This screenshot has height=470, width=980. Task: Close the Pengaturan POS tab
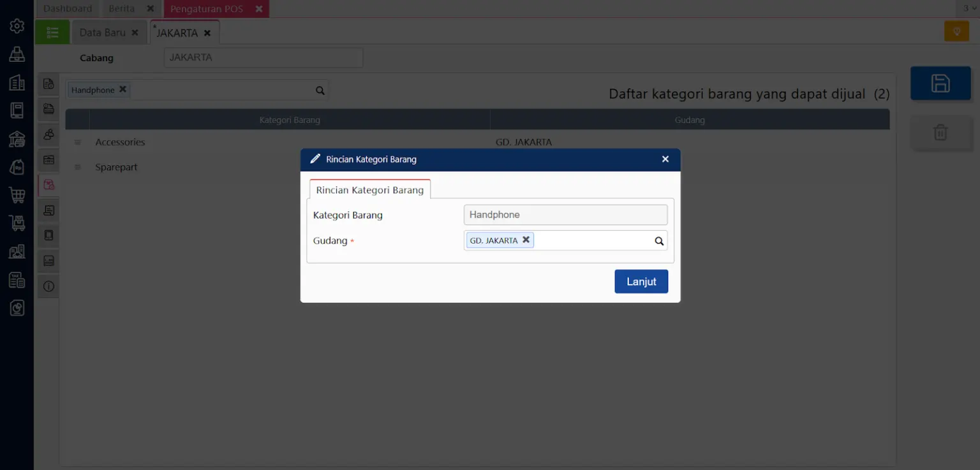tap(259, 9)
